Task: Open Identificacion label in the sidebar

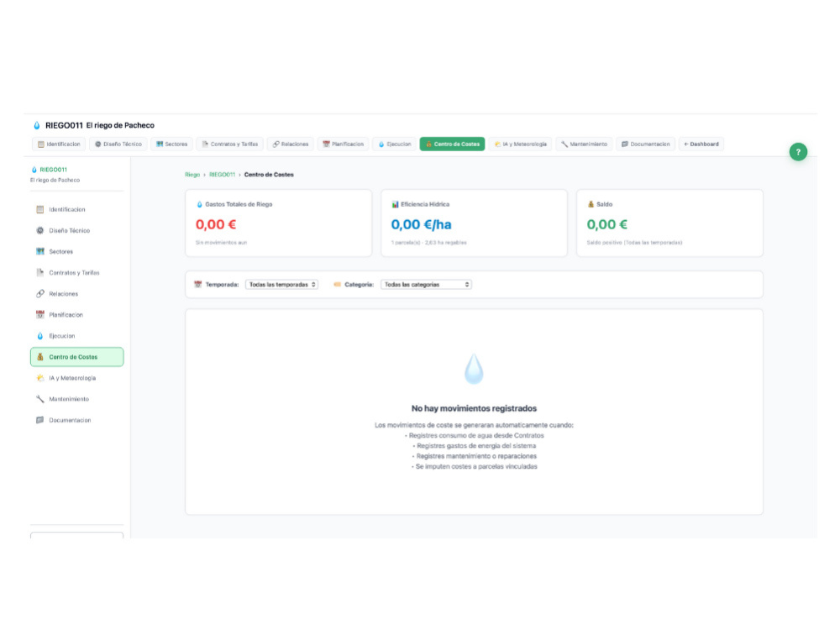Action: (67, 209)
